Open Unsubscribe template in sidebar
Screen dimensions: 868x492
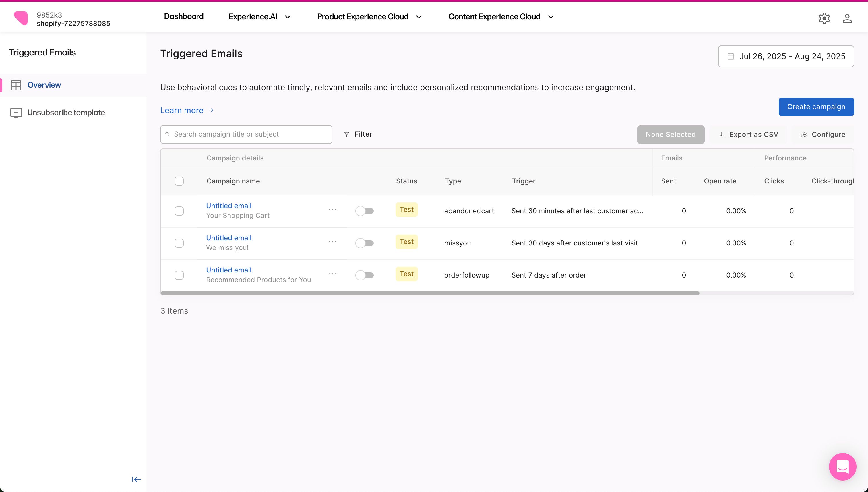point(66,113)
